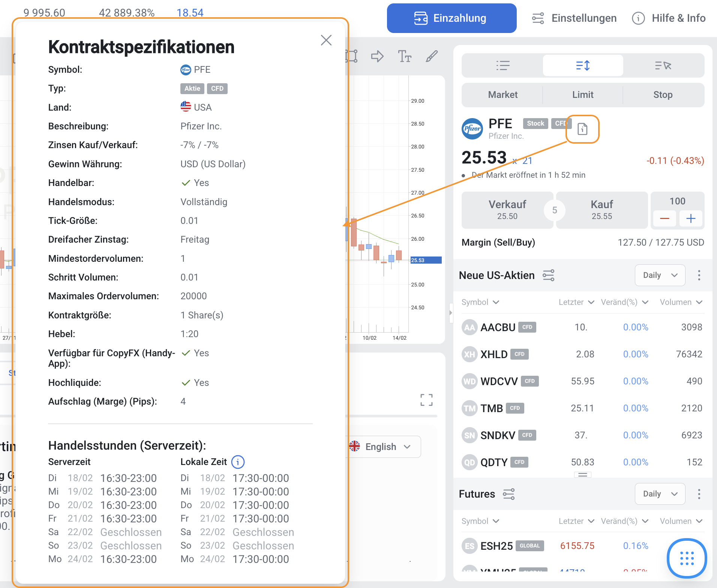Click Lokale Zeit info icon
717x588 pixels.
pos(238,462)
